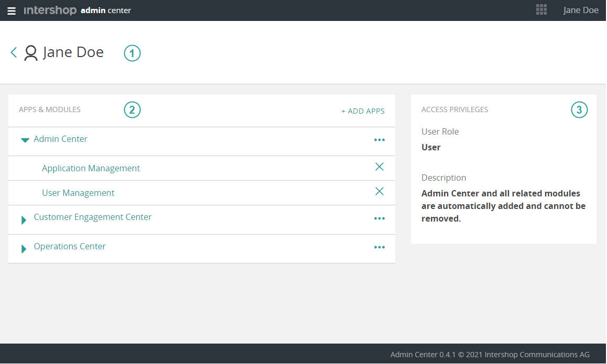
Task: Expand the Customer Engagement Center arrow
Action: tap(24, 220)
